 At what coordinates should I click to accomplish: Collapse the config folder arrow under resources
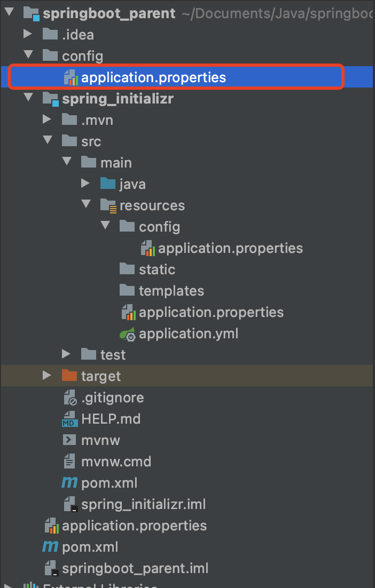[x=105, y=225]
